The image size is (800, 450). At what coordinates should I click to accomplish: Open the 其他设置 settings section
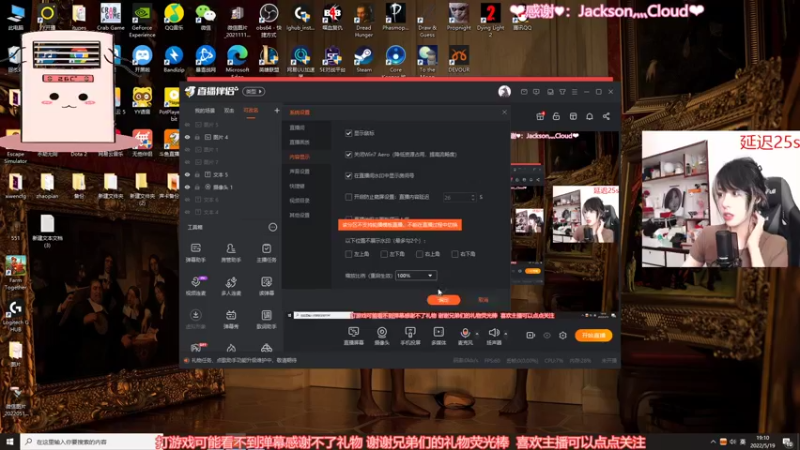point(299,215)
